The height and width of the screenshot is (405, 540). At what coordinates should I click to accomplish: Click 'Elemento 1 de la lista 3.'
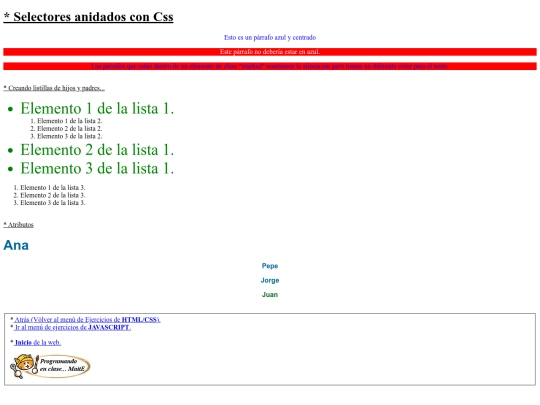point(53,188)
